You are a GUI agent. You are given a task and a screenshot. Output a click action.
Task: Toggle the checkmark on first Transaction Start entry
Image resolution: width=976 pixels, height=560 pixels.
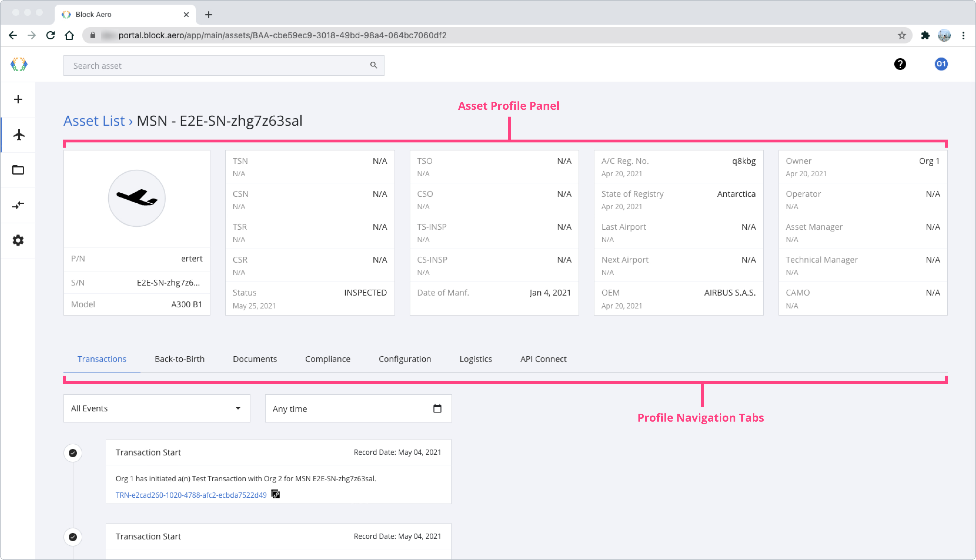pos(73,453)
